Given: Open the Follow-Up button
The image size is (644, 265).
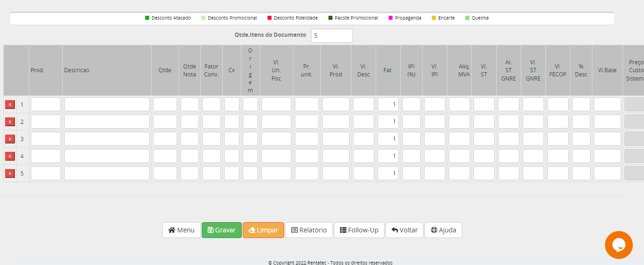Looking at the screenshot, I should click(359, 230).
